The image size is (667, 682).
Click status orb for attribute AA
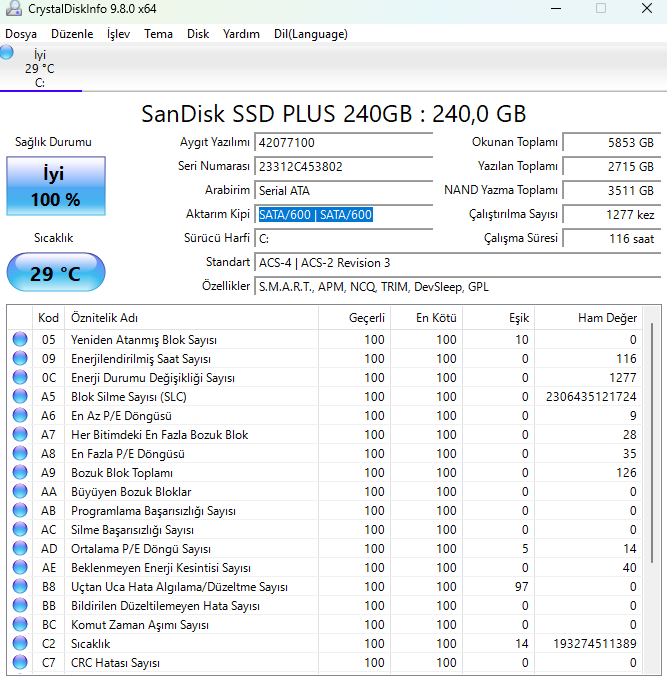[20, 491]
